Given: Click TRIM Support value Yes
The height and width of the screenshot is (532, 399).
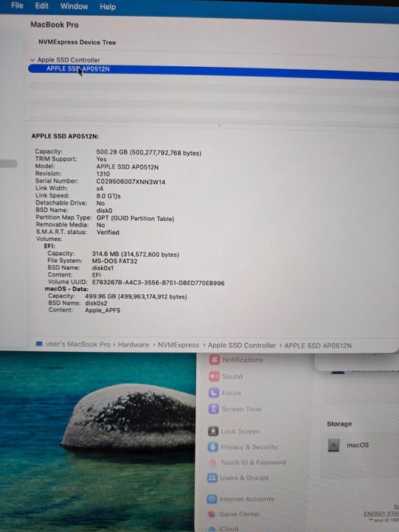Looking at the screenshot, I should [101, 159].
